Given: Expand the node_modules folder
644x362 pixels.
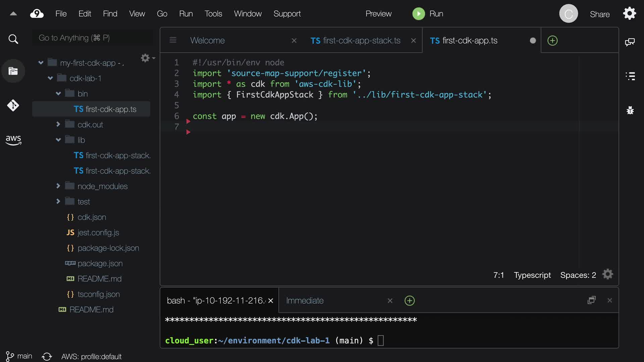Looking at the screenshot, I should click(x=58, y=186).
